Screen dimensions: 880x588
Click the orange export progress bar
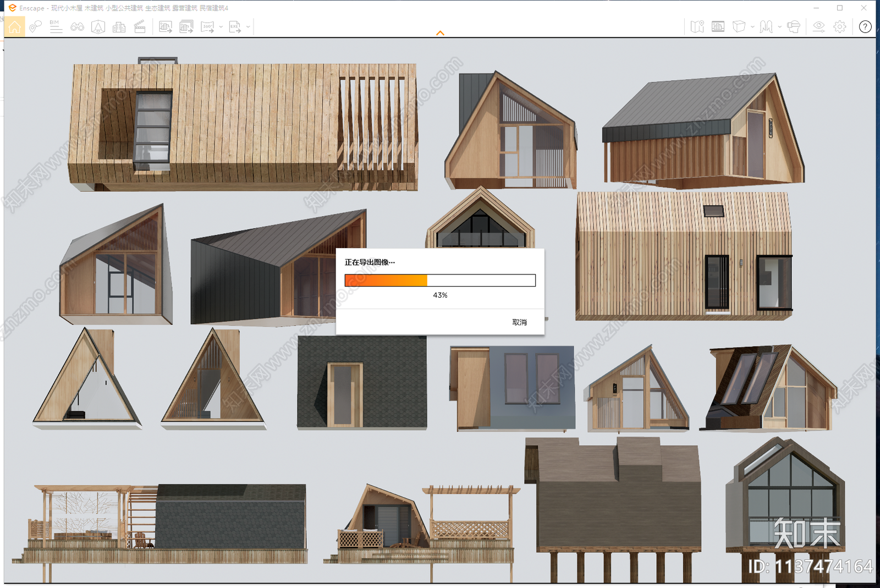(x=440, y=281)
